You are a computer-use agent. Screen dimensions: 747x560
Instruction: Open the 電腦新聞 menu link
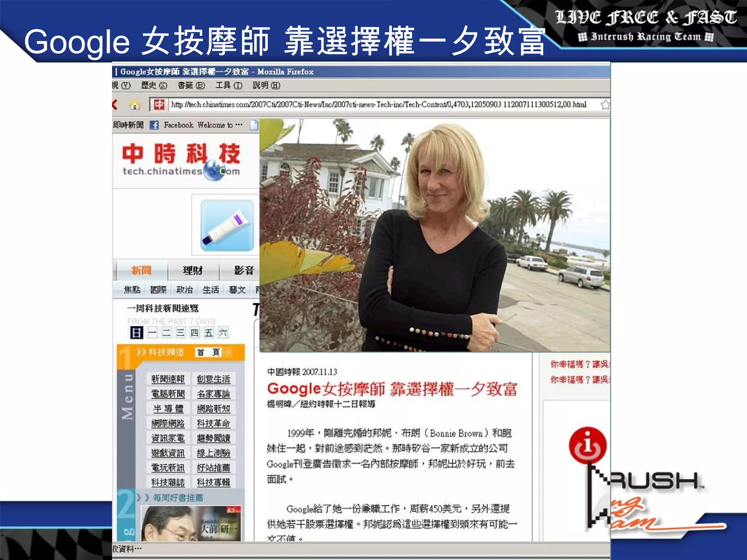pyautogui.click(x=168, y=394)
